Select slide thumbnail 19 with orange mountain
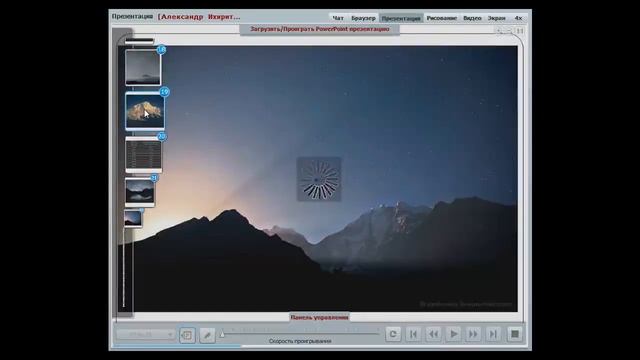The height and width of the screenshot is (360, 640). point(145,111)
